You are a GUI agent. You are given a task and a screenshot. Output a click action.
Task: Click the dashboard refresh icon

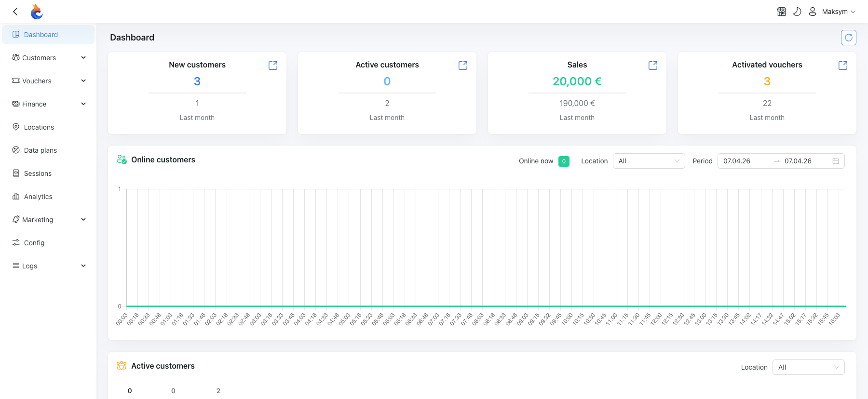pyautogui.click(x=848, y=38)
